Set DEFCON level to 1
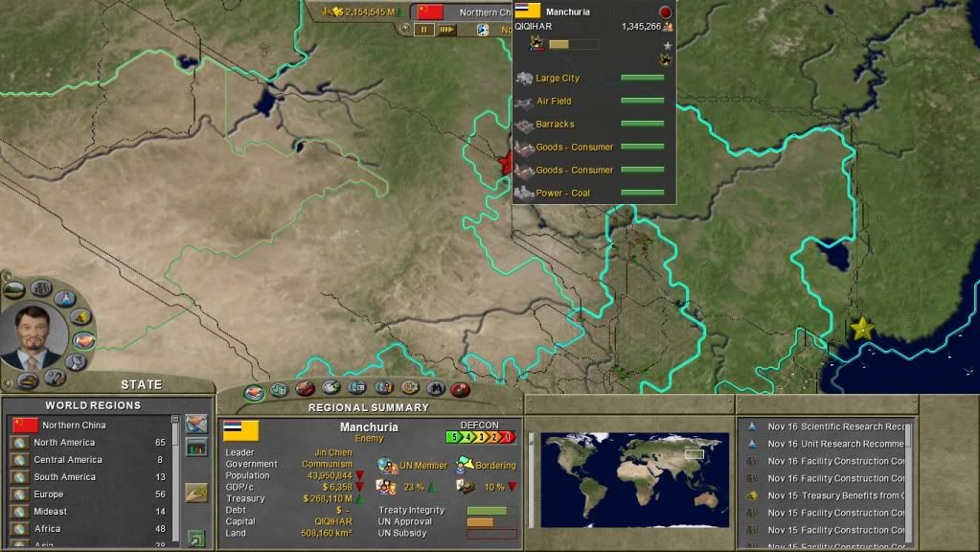980x552 pixels. point(508,437)
